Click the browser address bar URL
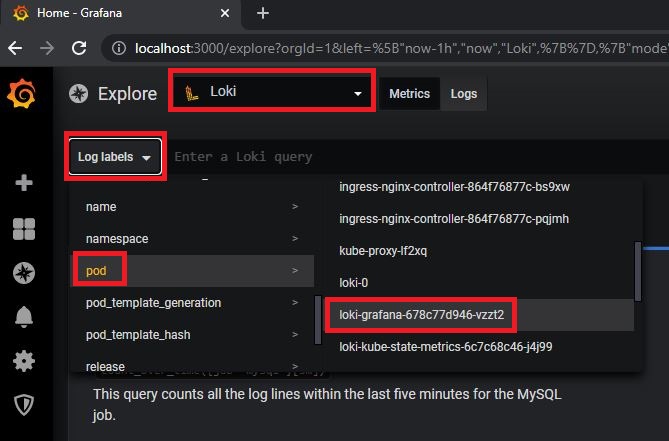Viewport: 669px width, 441px height. tap(401, 48)
